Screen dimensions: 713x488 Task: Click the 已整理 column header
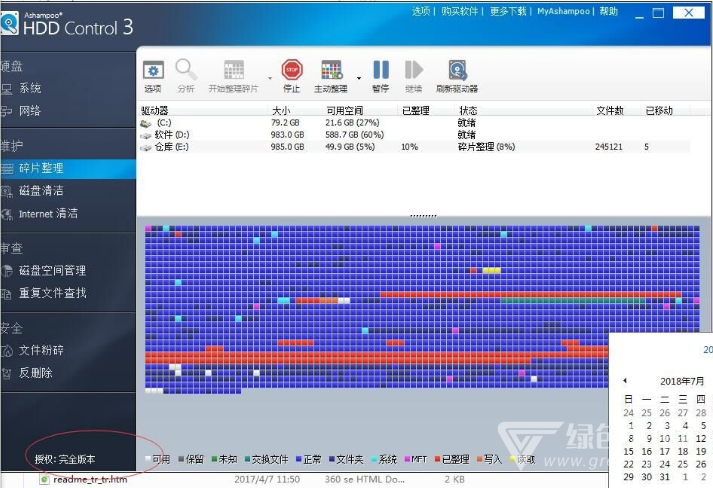[x=416, y=111]
